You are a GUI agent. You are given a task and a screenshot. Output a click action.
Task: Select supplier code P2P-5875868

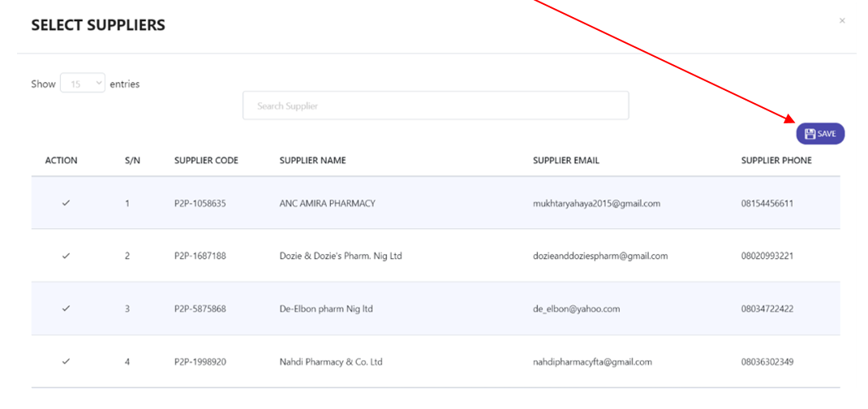point(200,309)
